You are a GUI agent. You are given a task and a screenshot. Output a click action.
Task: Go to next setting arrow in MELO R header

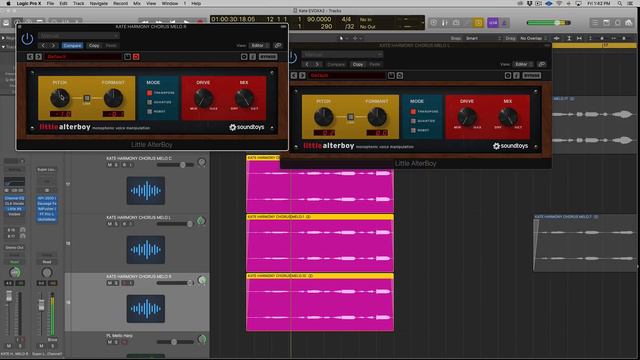click(x=53, y=45)
